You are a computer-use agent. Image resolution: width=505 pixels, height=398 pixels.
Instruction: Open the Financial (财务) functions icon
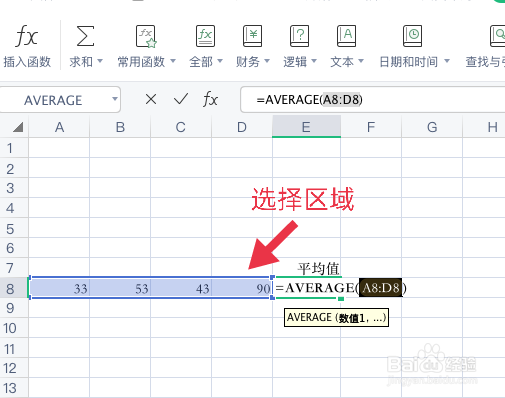click(x=252, y=36)
